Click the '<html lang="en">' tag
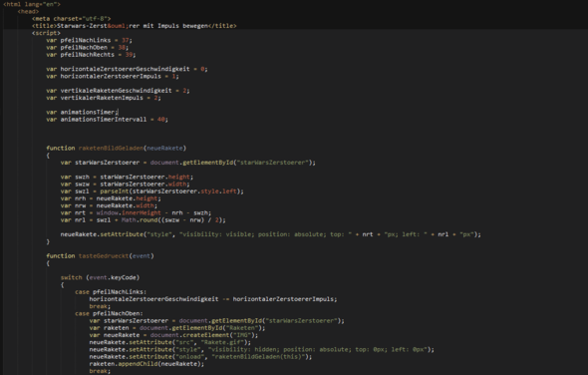This screenshot has height=375, width=588. 32,5
